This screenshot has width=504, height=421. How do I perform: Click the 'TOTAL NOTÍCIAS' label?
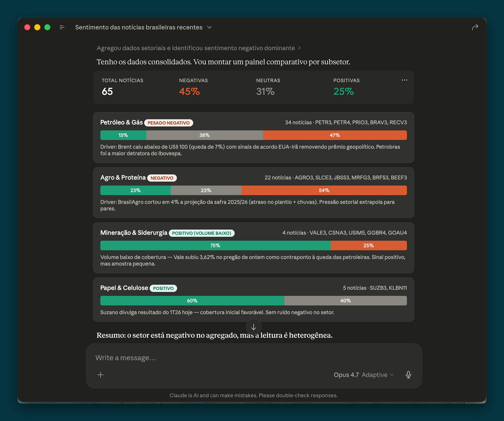(x=122, y=81)
